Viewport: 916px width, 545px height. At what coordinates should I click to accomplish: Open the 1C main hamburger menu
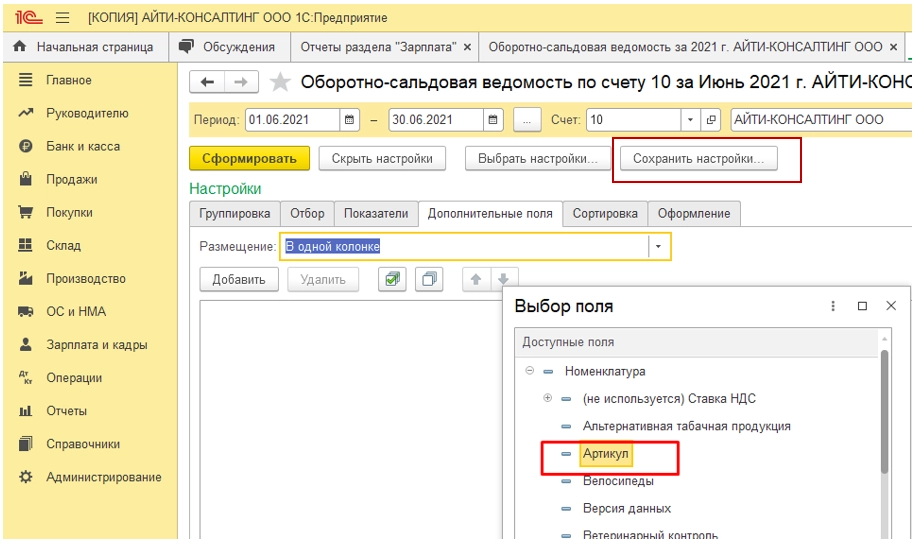pyautogui.click(x=63, y=18)
